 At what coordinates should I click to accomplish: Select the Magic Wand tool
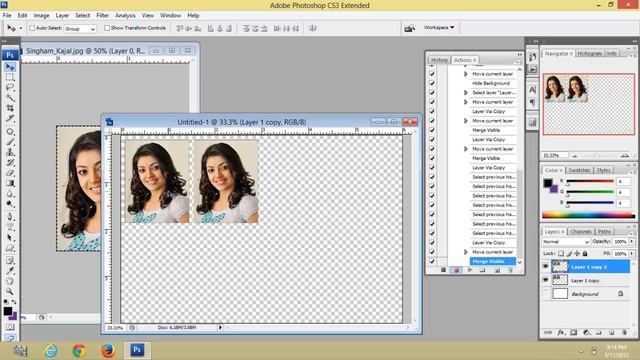(x=10, y=98)
